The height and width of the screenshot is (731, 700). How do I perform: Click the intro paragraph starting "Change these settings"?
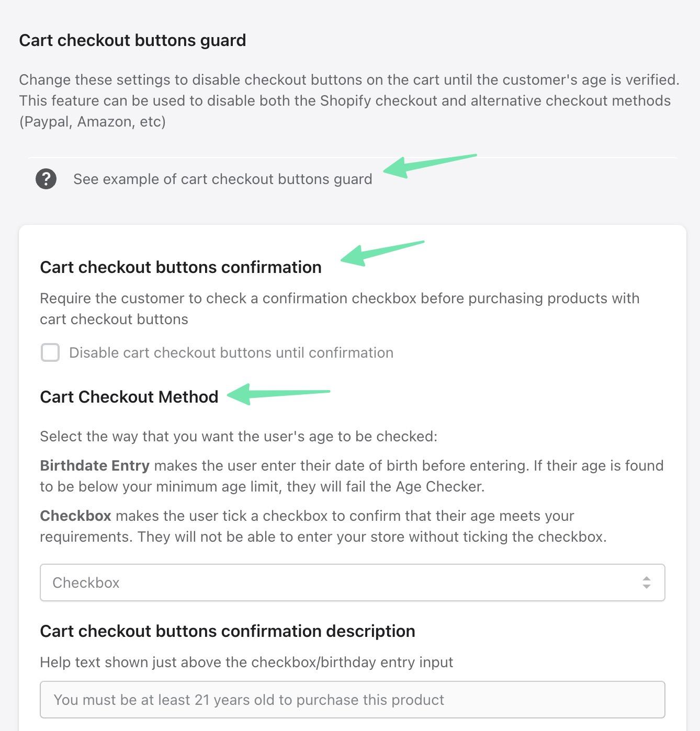click(349, 100)
